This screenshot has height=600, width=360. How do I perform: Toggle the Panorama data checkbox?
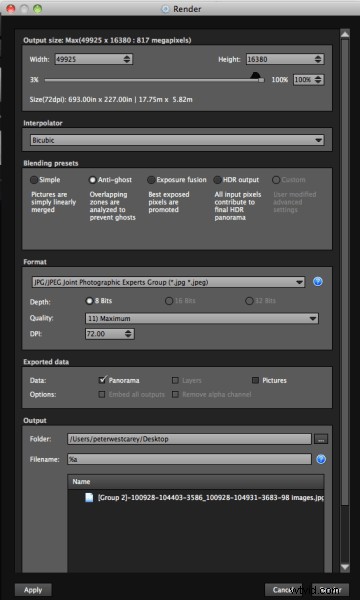(x=102, y=380)
